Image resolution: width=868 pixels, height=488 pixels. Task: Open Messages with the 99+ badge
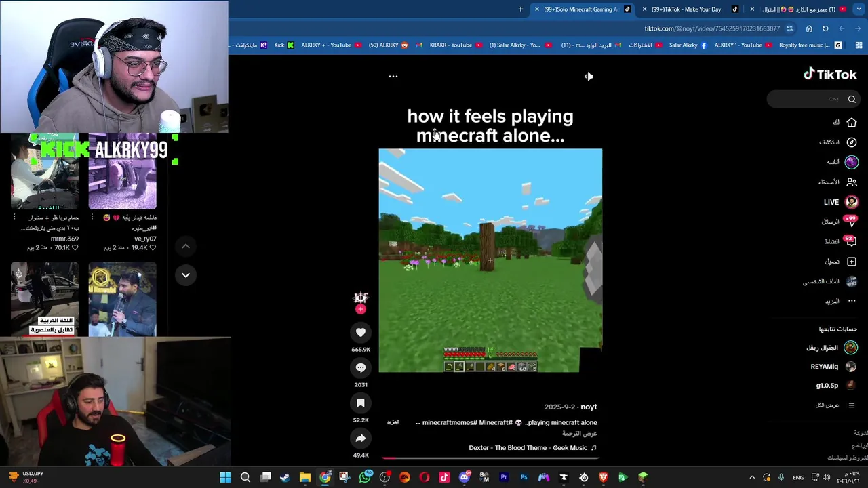840,222
